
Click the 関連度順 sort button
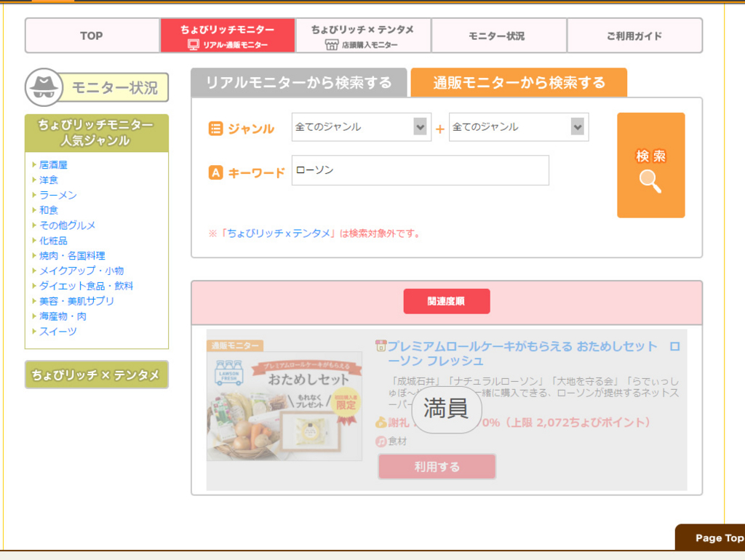[447, 301]
